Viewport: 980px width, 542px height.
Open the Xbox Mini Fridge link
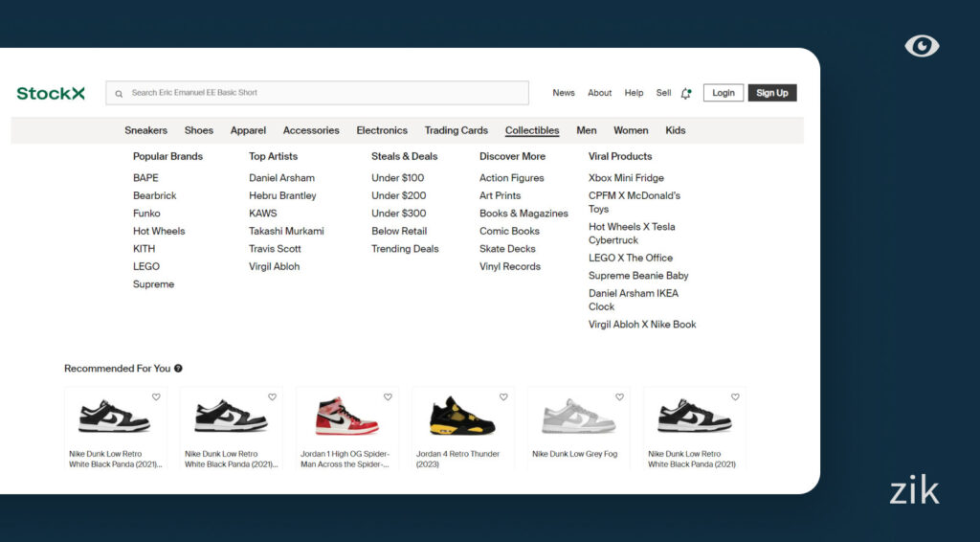click(x=626, y=178)
